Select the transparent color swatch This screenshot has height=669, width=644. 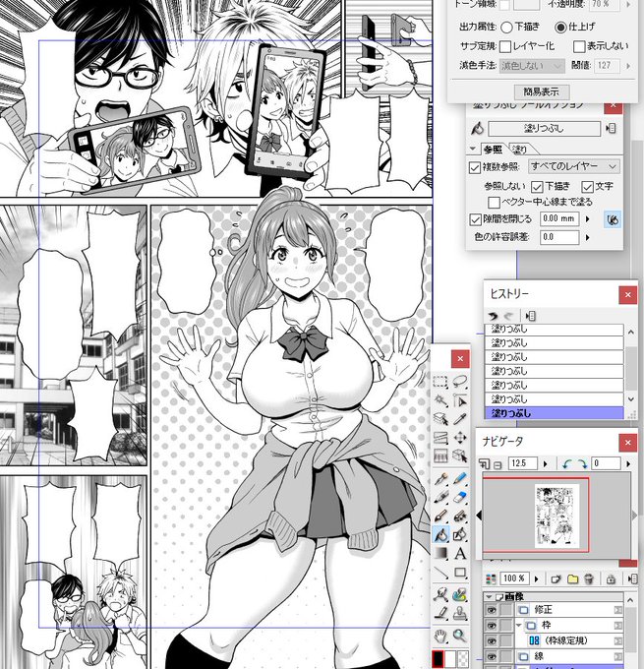point(463,659)
